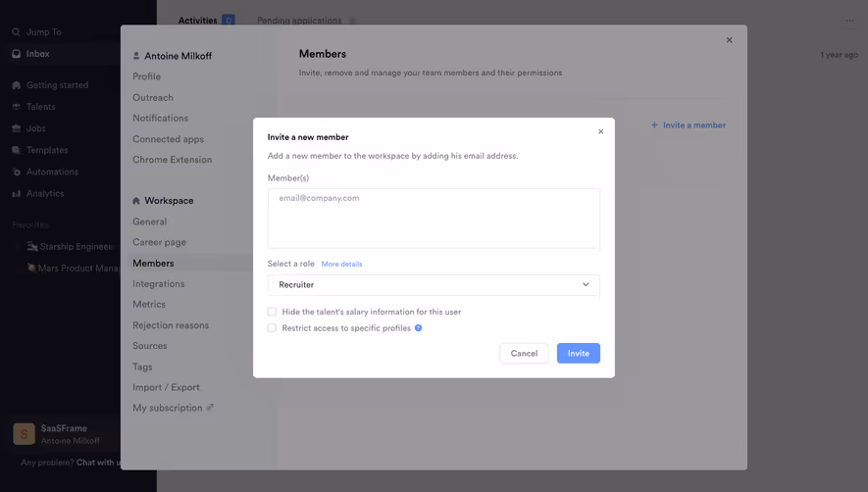Open Integrations settings
This screenshot has height=492, width=868.
click(158, 283)
